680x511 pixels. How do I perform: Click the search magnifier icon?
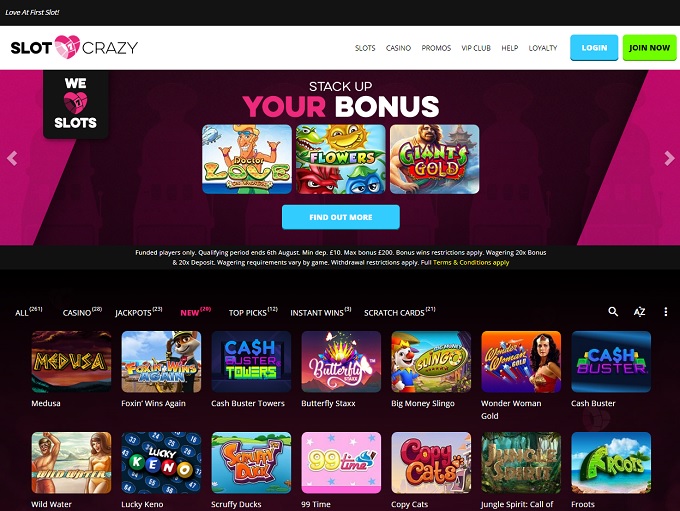(x=613, y=311)
